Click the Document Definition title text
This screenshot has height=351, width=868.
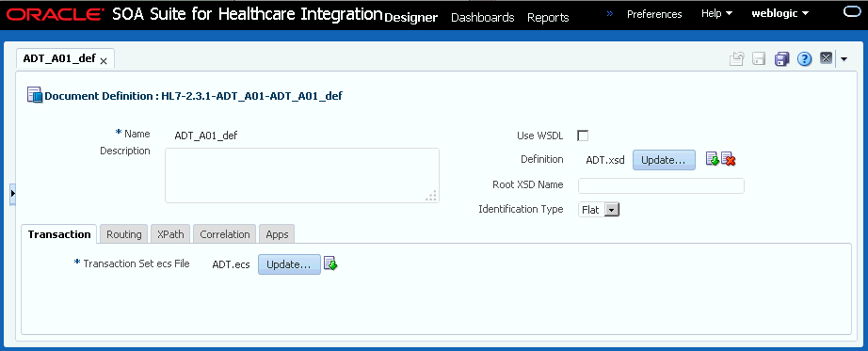(x=193, y=96)
